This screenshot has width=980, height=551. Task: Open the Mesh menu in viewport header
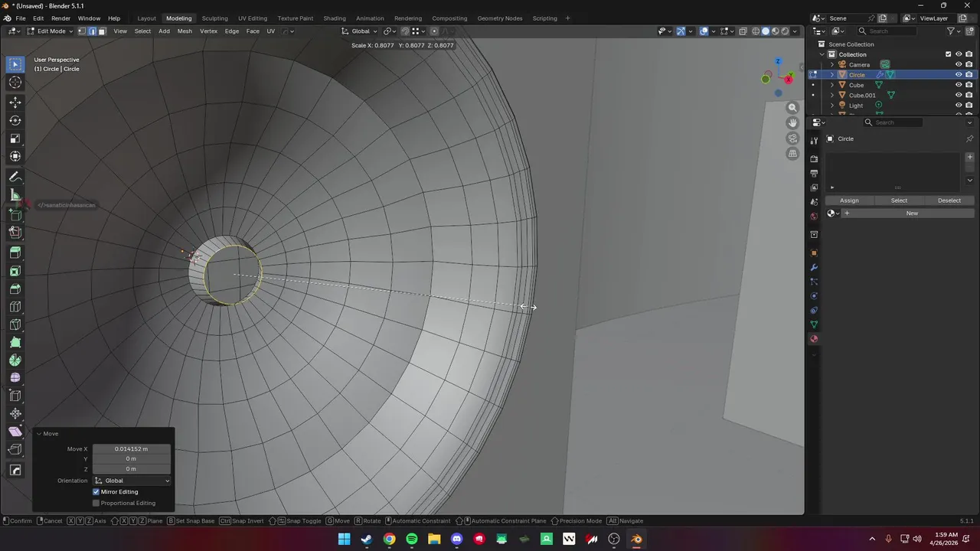tap(185, 31)
